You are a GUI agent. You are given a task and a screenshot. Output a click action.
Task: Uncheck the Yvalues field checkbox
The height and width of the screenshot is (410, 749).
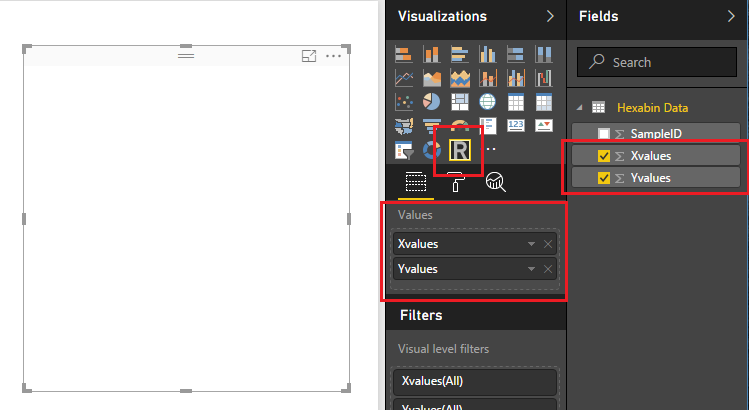[x=604, y=178]
